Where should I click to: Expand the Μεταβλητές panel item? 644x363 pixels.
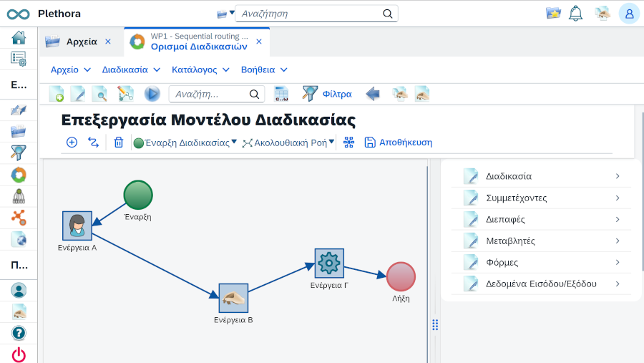(x=541, y=241)
